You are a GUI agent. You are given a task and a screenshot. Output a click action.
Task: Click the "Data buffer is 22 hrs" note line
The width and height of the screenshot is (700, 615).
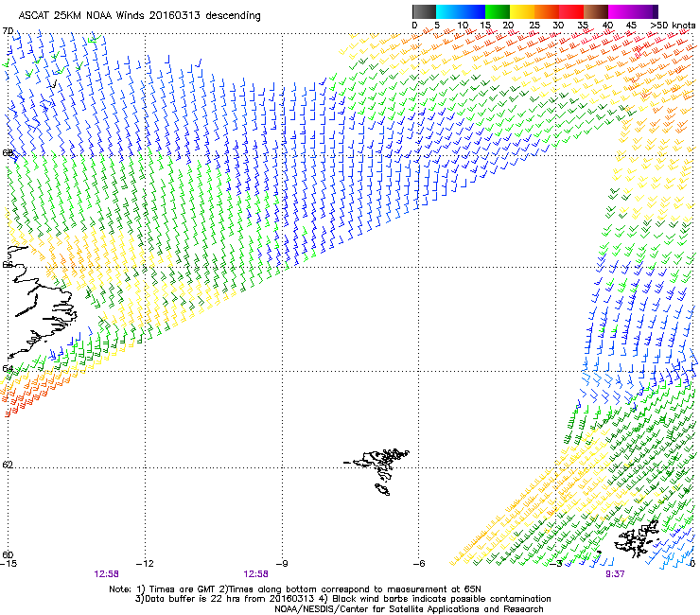point(342,599)
